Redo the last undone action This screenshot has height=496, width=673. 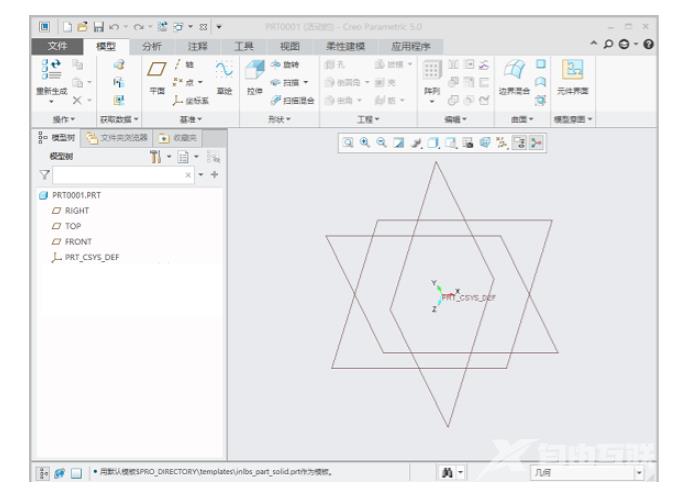(138, 27)
